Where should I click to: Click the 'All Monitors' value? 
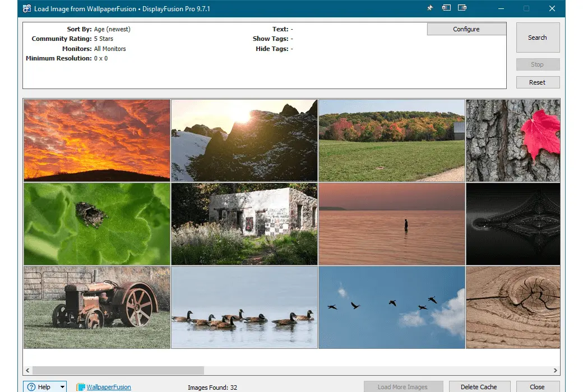click(x=110, y=49)
